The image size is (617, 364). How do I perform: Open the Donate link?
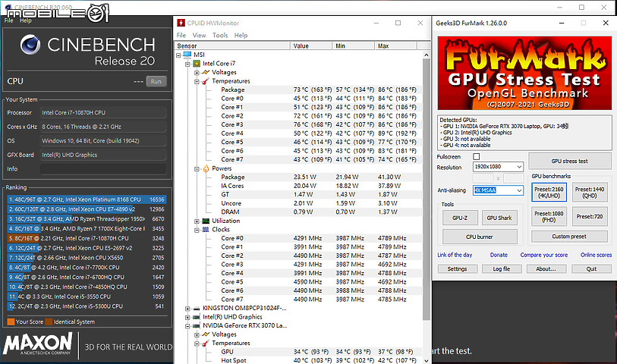(499, 255)
